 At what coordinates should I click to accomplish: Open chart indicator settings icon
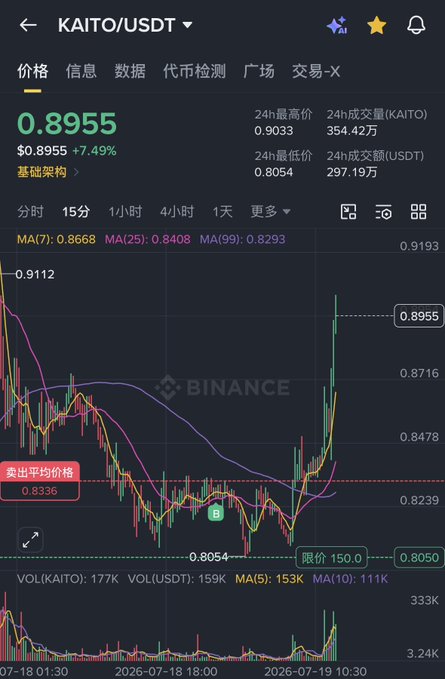click(x=384, y=212)
